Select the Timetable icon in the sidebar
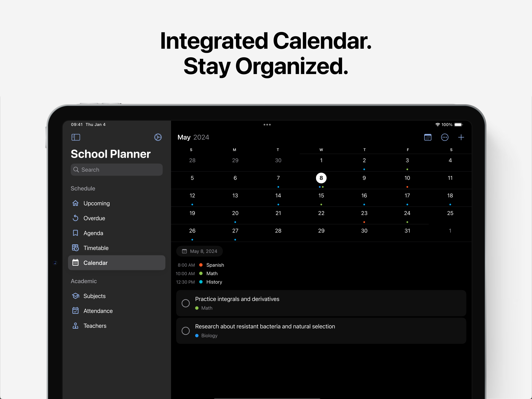 point(75,248)
